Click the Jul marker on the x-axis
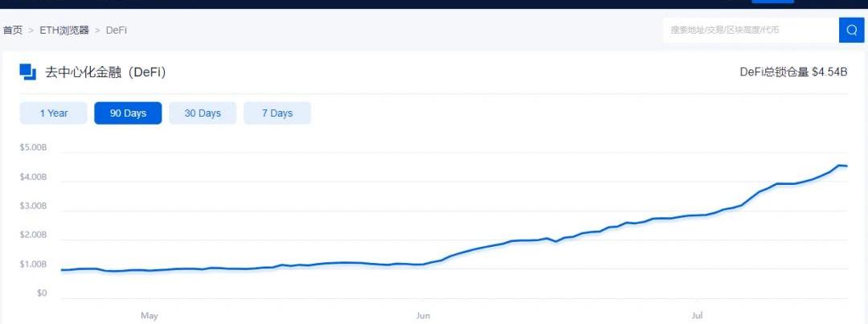868x324 pixels. coord(696,316)
